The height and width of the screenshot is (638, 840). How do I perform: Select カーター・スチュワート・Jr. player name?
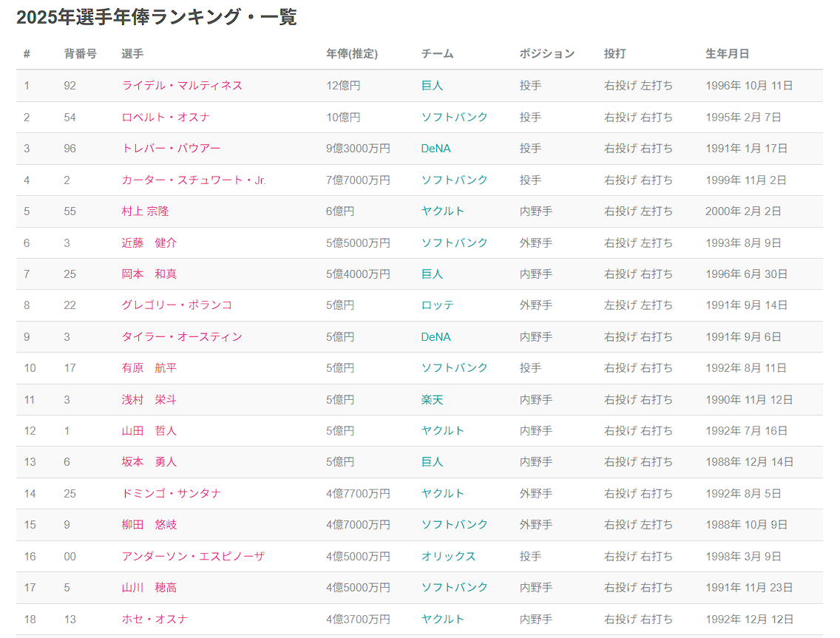click(194, 180)
